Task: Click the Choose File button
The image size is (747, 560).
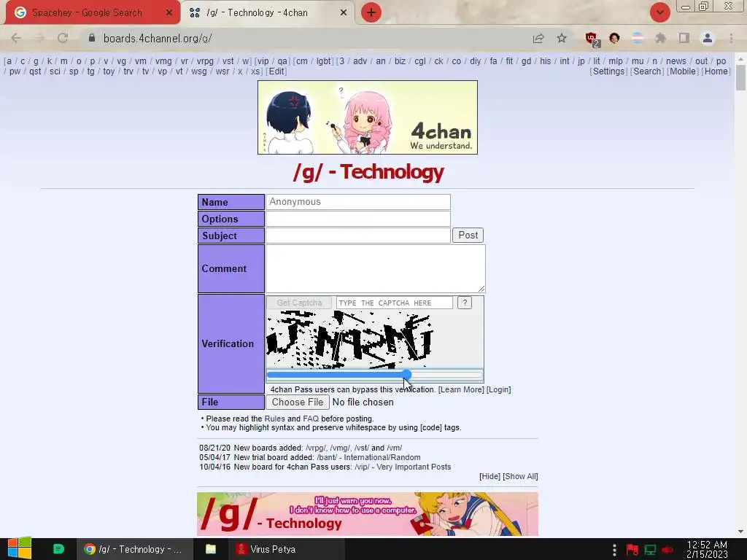Action: point(298,402)
